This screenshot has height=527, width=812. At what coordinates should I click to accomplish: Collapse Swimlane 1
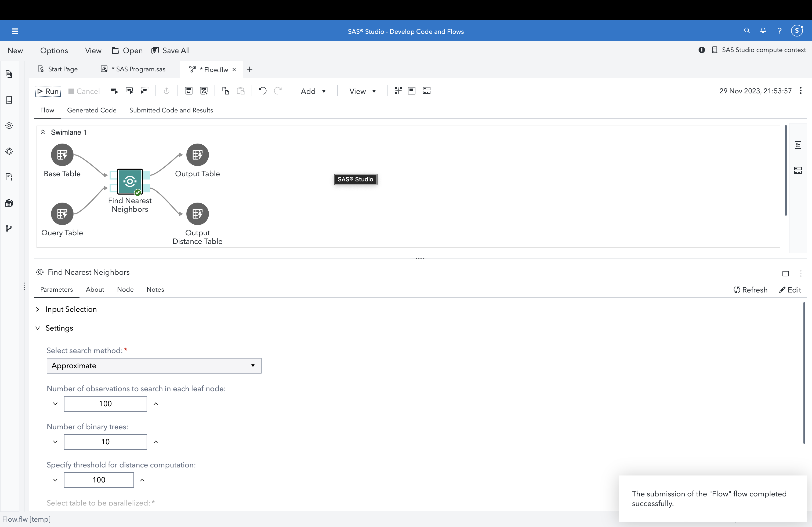pyautogui.click(x=43, y=132)
